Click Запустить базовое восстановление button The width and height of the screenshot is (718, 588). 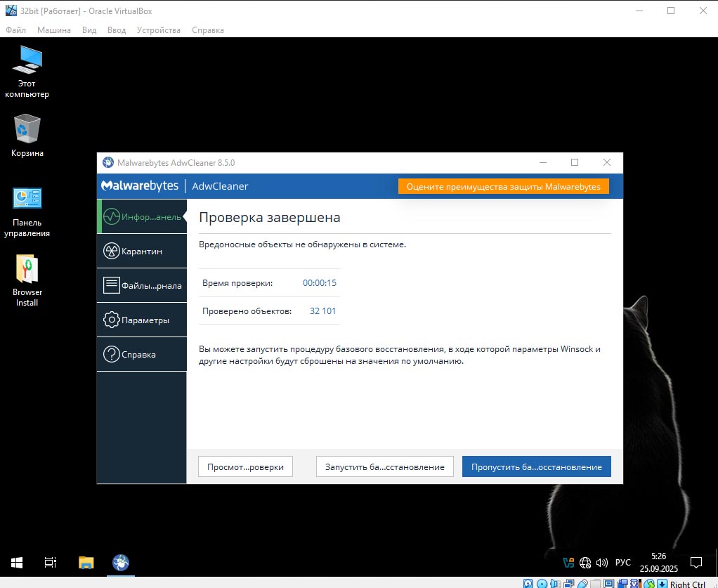[385, 466]
